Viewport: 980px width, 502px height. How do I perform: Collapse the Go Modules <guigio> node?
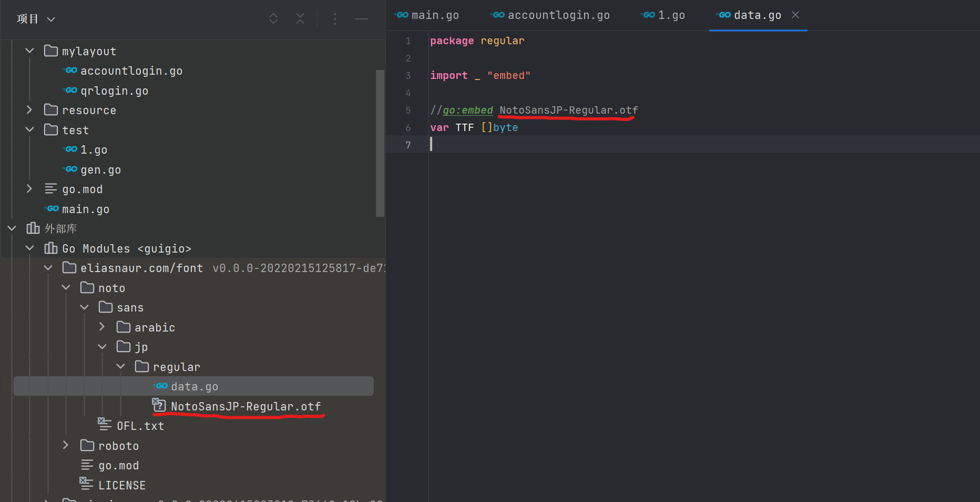click(x=29, y=248)
